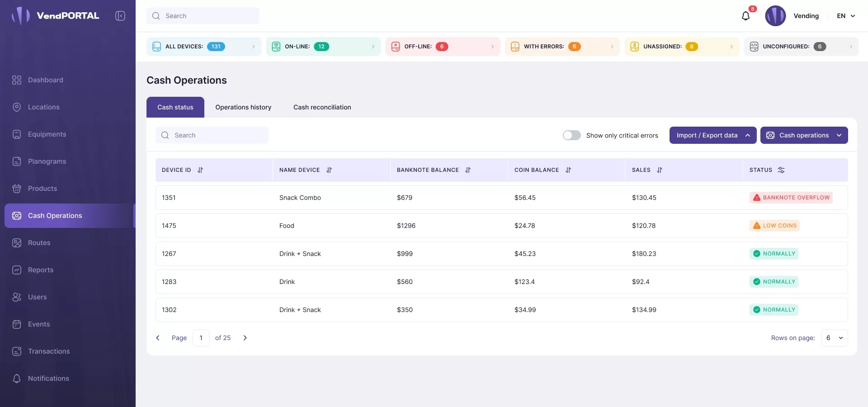Screen dimensions: 868x407
Task: Switch to Operations history tab
Action: click(x=243, y=107)
